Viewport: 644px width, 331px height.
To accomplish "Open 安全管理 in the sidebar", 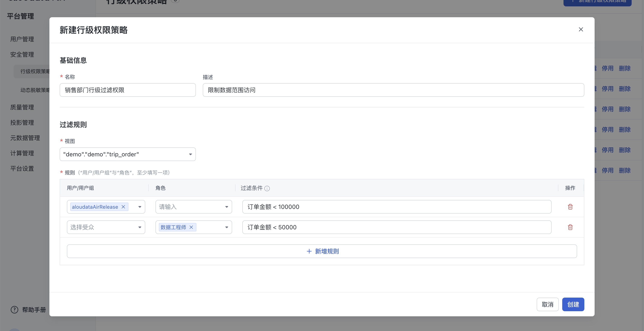I will point(22,54).
